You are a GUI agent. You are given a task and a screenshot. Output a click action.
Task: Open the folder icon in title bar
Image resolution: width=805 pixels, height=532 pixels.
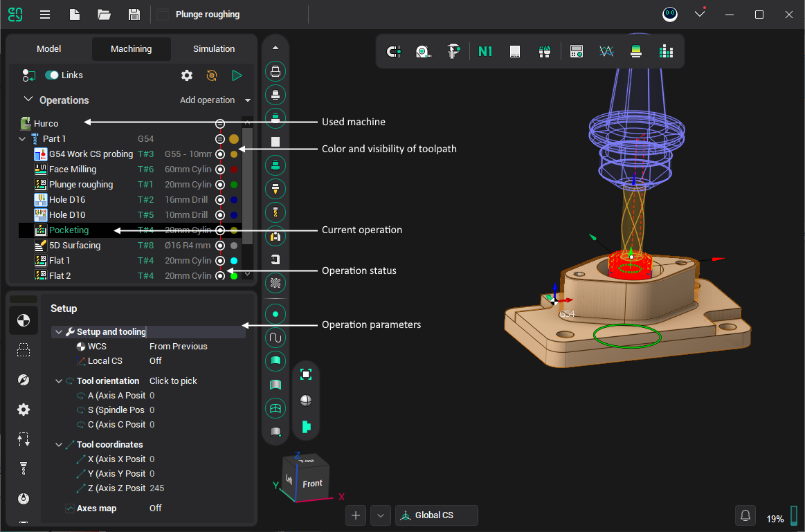click(x=104, y=15)
